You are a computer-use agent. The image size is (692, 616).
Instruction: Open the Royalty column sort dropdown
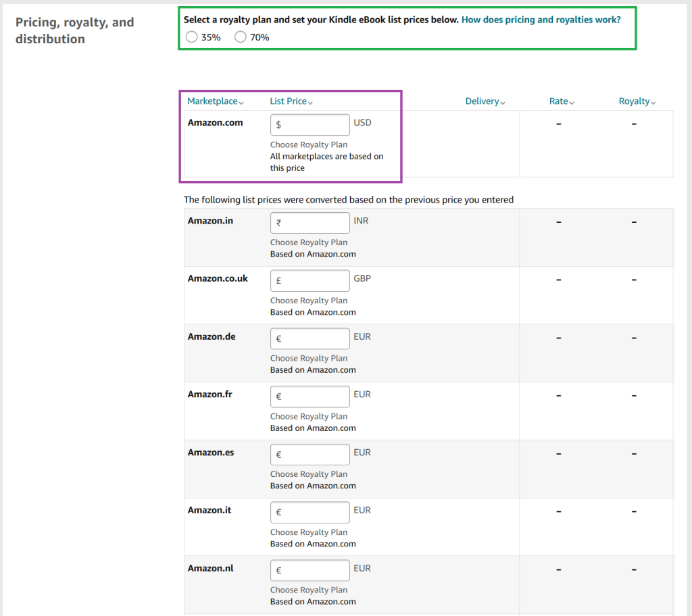coord(653,101)
